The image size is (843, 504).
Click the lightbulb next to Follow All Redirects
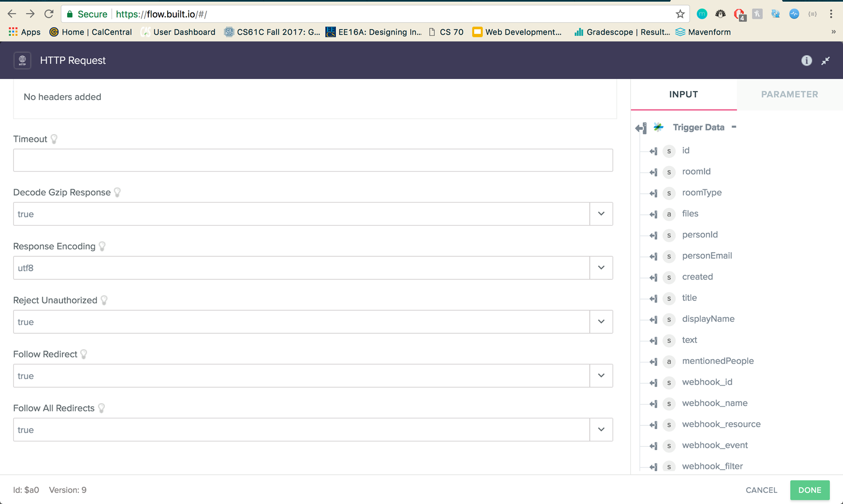[102, 408]
